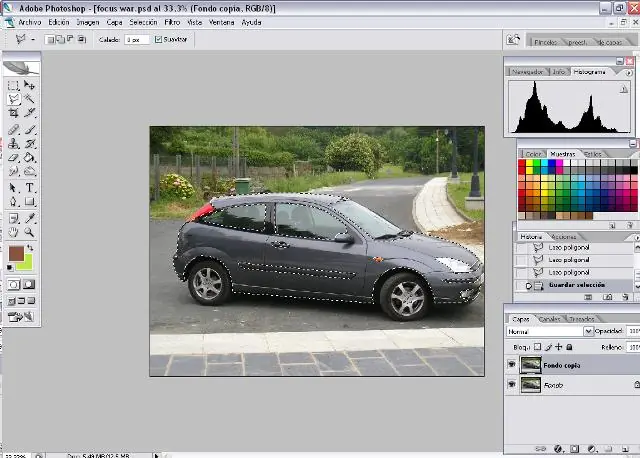Open the background green color swatch
Viewport: 640px width, 458px height.
(27, 264)
